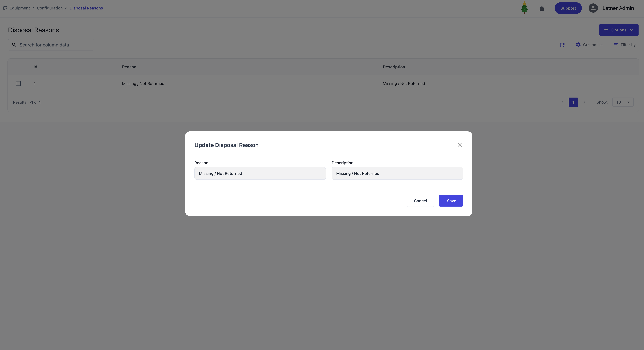This screenshot has height=350, width=644.
Task: Click the refresh table icon
Action: [x=562, y=45]
